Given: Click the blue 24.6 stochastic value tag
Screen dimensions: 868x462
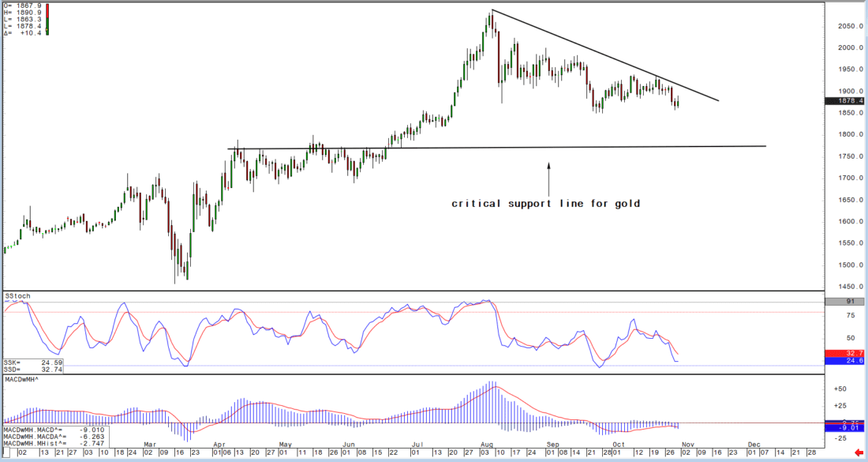Looking at the screenshot, I should click(844, 361).
